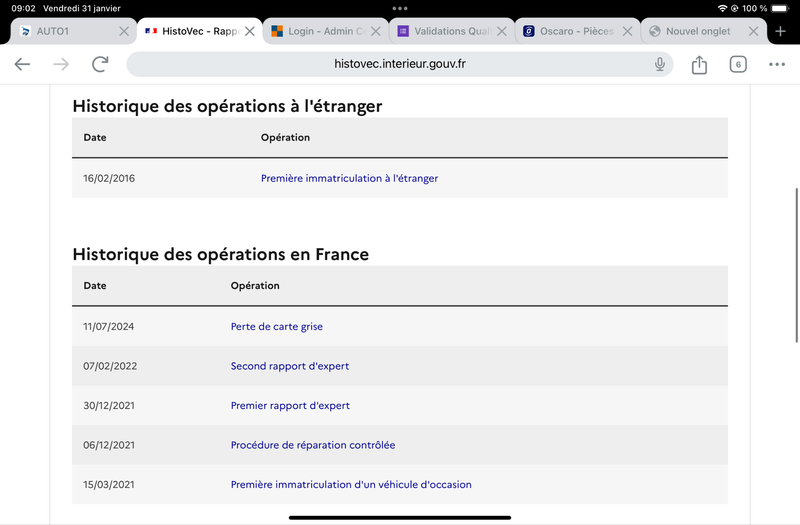Open the share sheet icon

pyautogui.click(x=699, y=64)
